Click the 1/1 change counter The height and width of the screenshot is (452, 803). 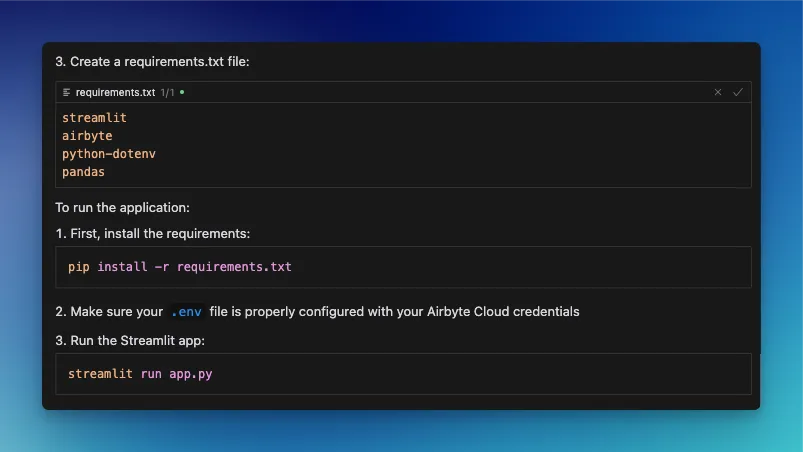point(167,93)
